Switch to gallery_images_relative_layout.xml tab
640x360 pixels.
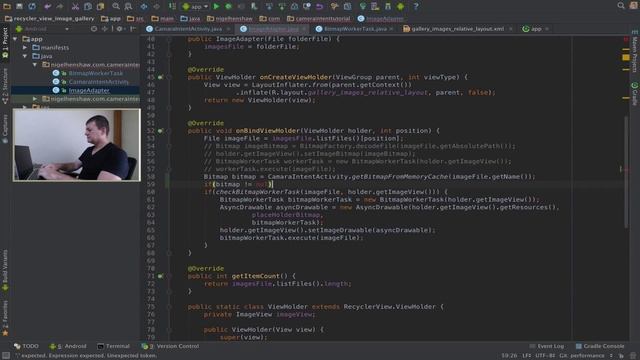(458, 29)
